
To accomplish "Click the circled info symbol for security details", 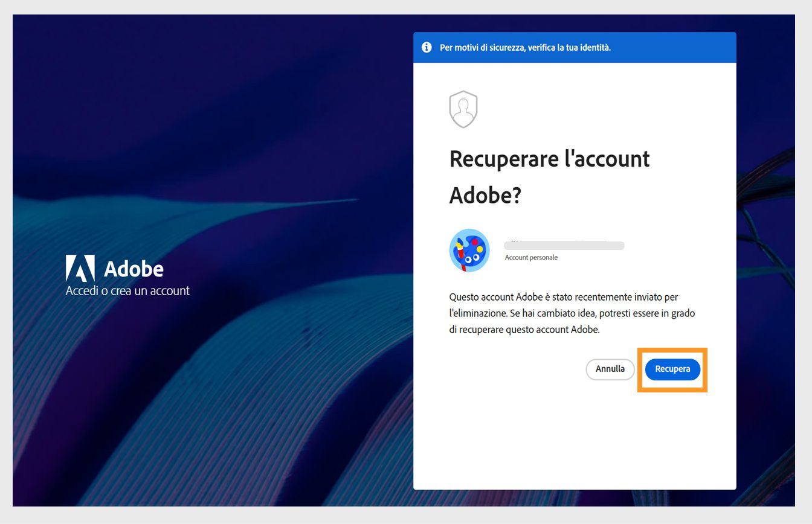I will pyautogui.click(x=427, y=47).
